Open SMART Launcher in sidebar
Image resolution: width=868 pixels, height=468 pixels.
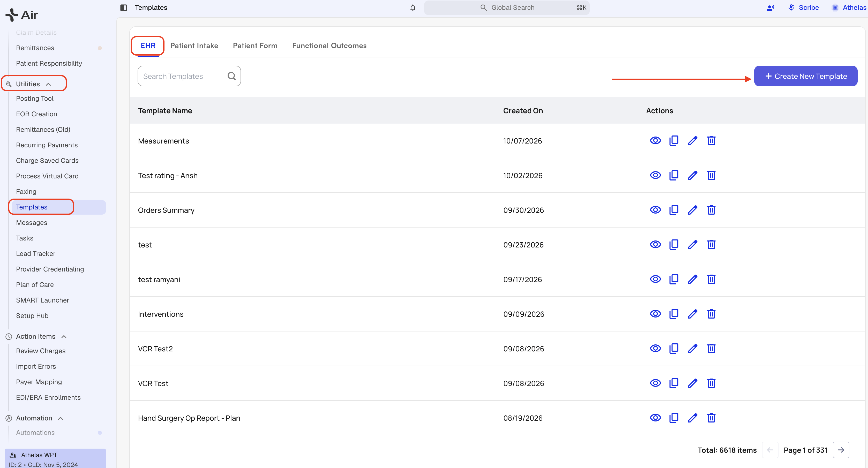(x=42, y=300)
